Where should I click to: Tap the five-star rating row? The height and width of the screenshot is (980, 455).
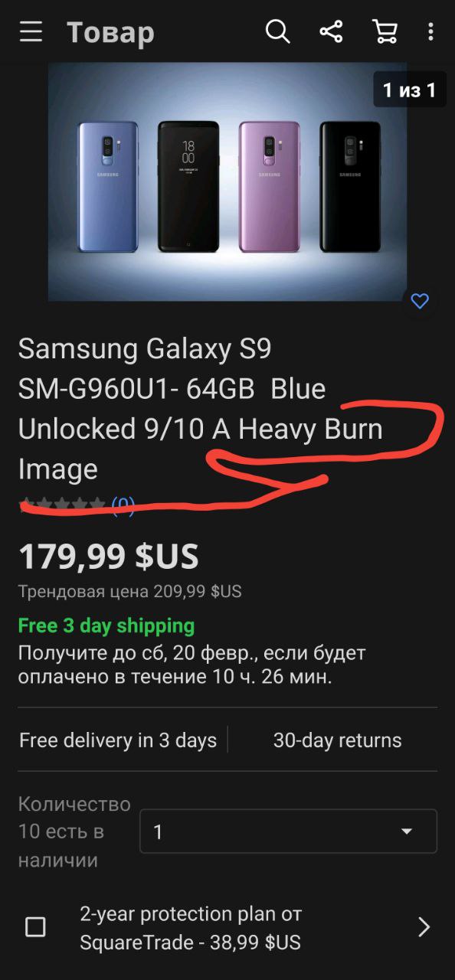[x=63, y=504]
